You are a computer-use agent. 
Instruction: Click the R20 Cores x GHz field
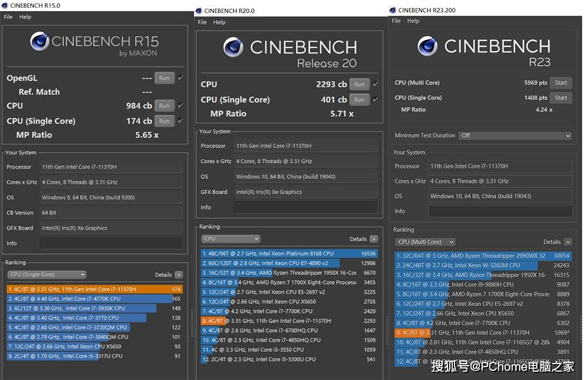coord(306,161)
